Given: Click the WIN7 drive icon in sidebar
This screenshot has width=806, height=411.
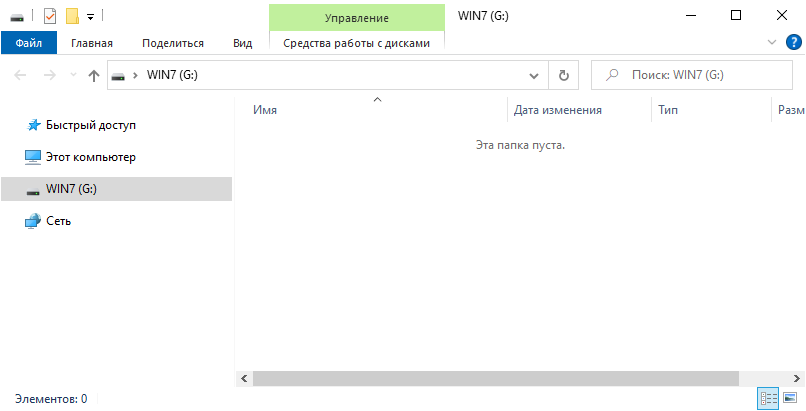Looking at the screenshot, I should (x=33, y=192).
